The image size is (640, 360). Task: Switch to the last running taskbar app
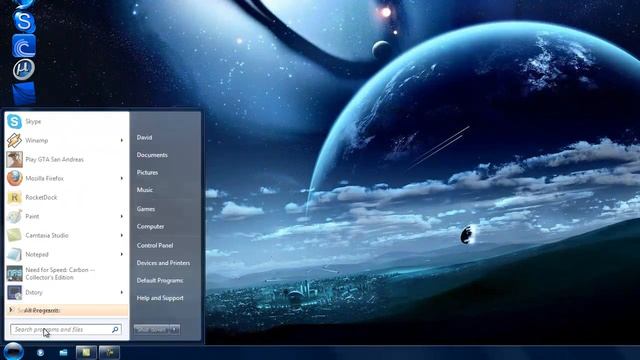click(109, 352)
